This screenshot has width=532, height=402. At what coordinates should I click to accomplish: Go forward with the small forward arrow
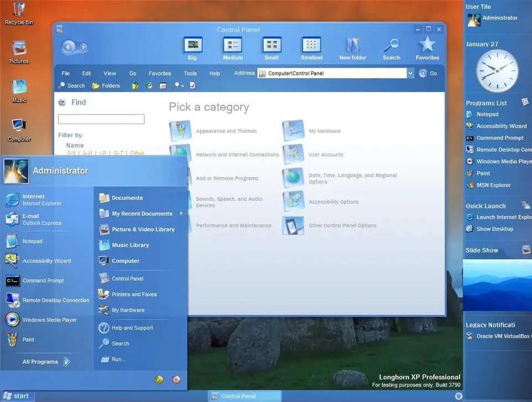point(83,48)
